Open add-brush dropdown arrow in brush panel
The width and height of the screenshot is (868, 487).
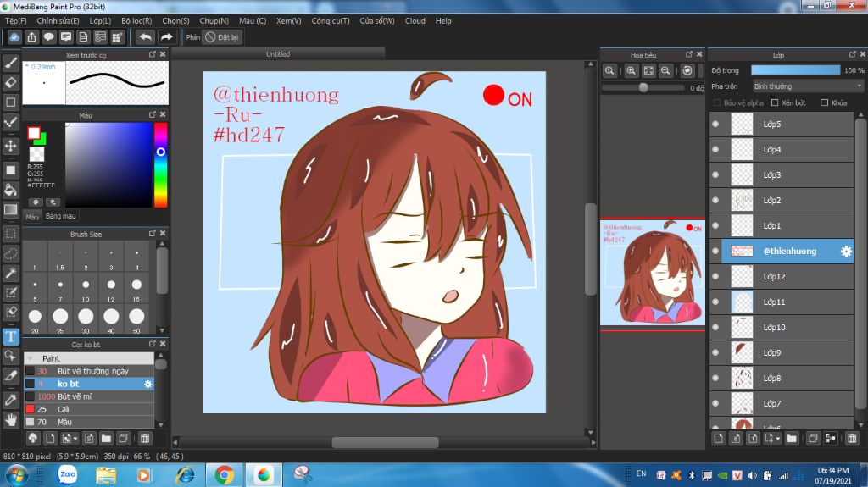(x=75, y=439)
